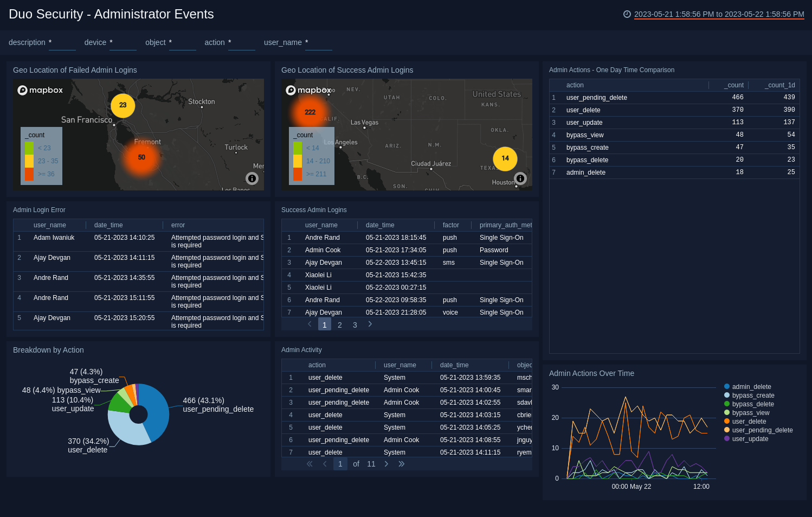Click the clock icon beside the time range
The image size is (812, 517).
coord(627,15)
